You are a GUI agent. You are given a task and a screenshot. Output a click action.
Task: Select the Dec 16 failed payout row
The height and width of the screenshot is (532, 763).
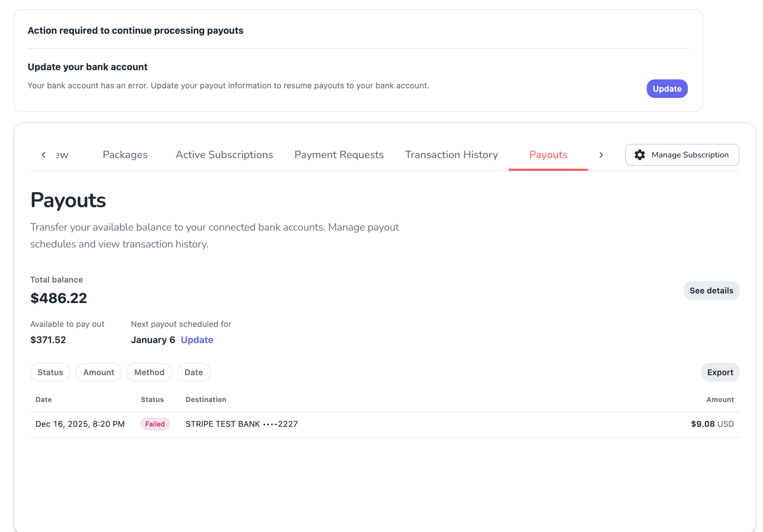pyautogui.click(x=366, y=424)
